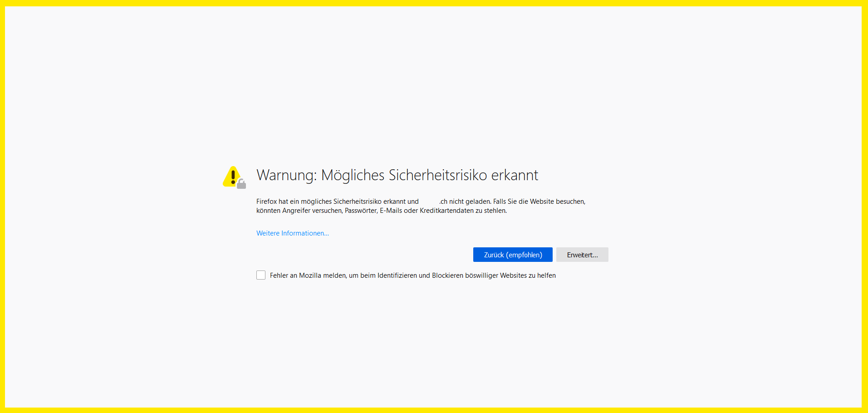Click the heading Warnung: Mögliches Sicherheitsrisiko erkannt

click(x=397, y=175)
